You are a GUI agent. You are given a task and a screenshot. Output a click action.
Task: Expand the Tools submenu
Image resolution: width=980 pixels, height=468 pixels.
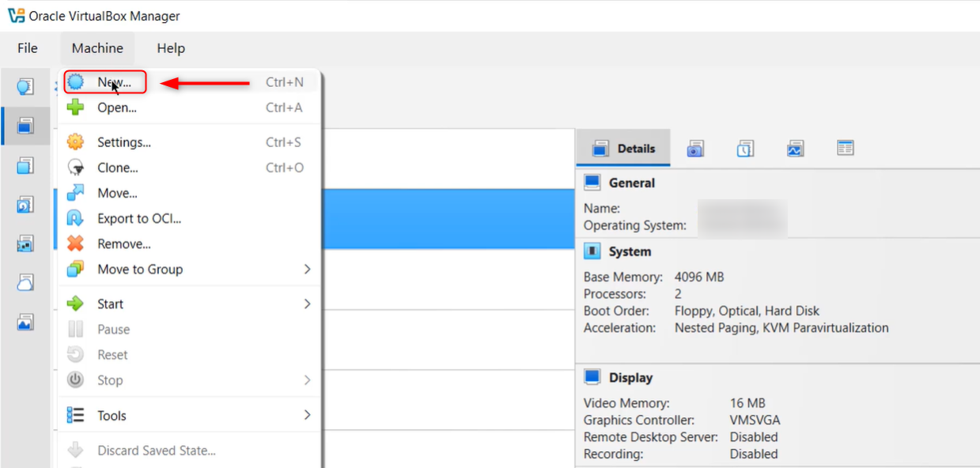pyautogui.click(x=188, y=415)
